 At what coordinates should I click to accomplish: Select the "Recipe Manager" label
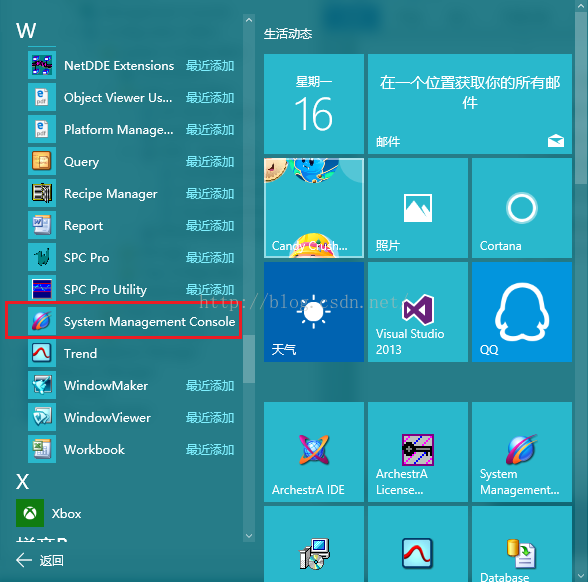(111, 194)
